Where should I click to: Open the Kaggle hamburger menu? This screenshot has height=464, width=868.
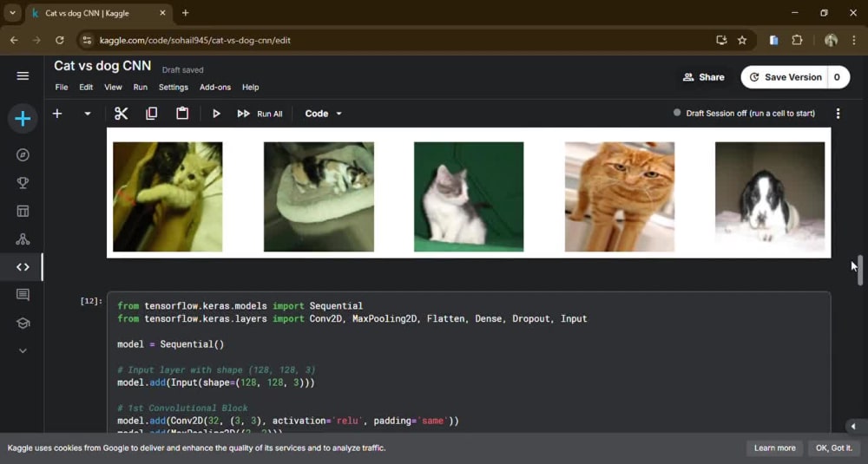23,75
